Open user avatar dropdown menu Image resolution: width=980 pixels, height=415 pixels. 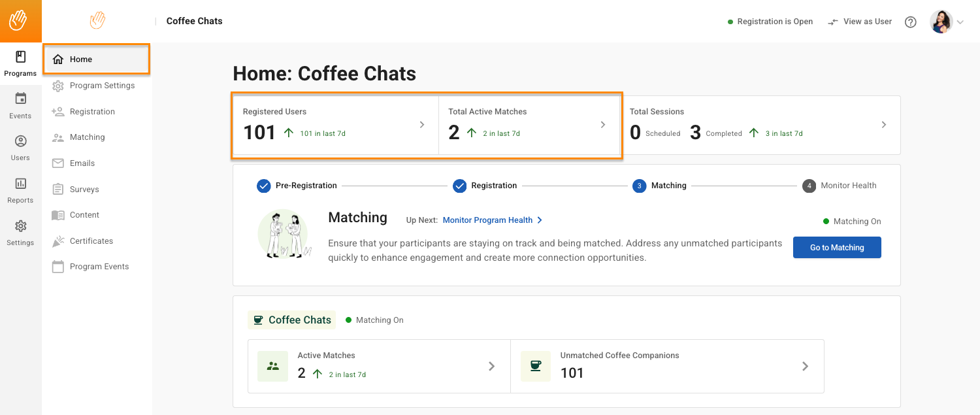coord(947,22)
